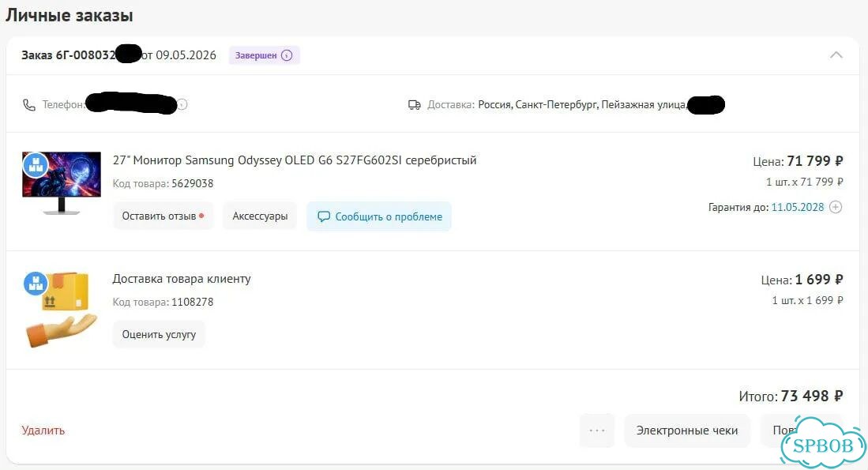This screenshot has height=470, width=868.
Task: Click Оценить услугу button
Action: coord(159,334)
